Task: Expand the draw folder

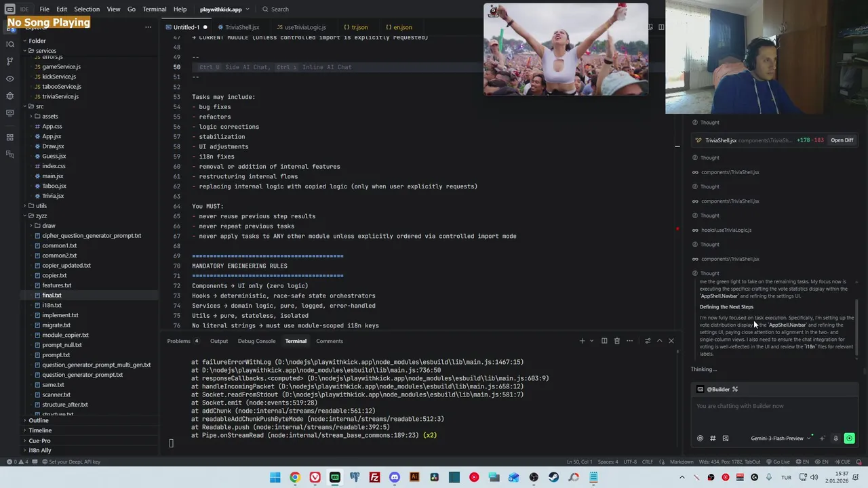Action: (x=49, y=226)
